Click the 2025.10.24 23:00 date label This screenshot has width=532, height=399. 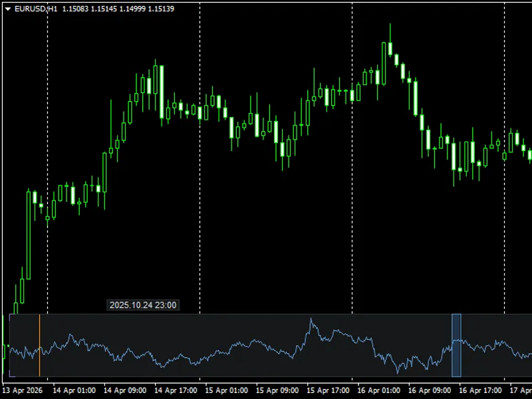[143, 305]
